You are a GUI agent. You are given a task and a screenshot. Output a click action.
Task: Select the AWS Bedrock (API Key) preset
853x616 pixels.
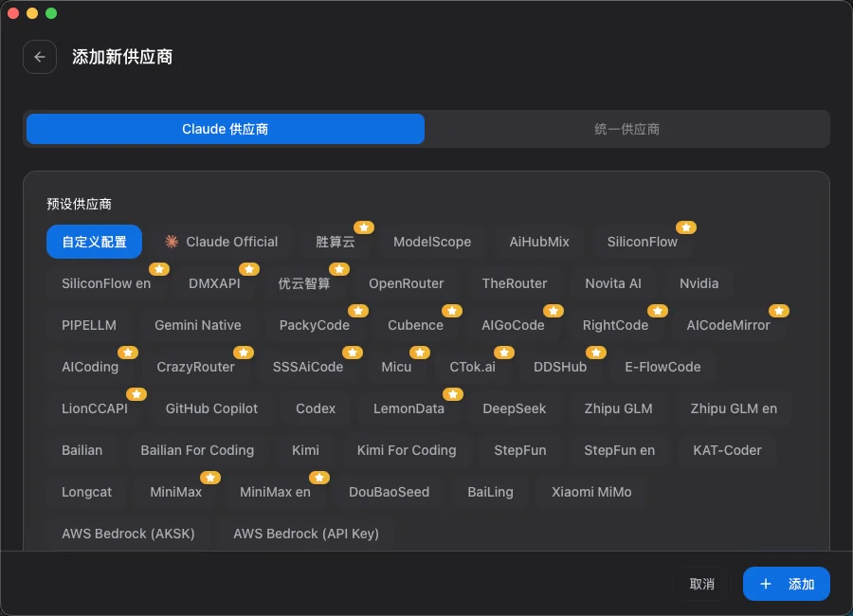[305, 534]
